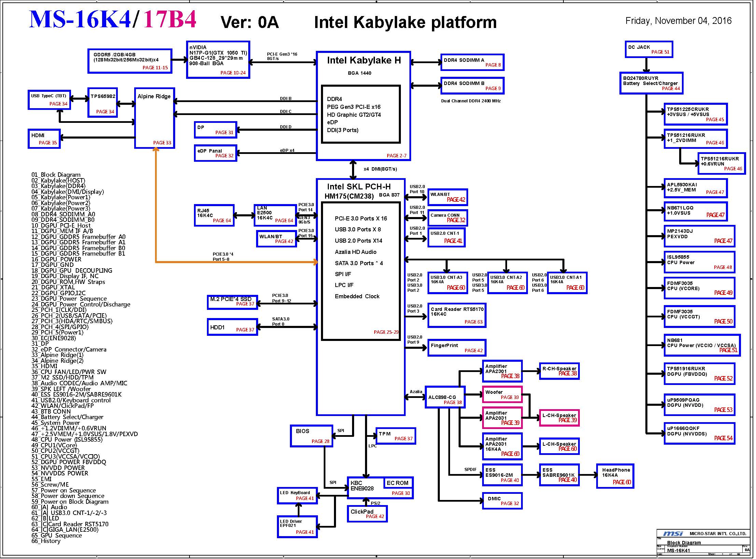Click the FingerPrint block
The image size is (756, 559).
click(457, 348)
